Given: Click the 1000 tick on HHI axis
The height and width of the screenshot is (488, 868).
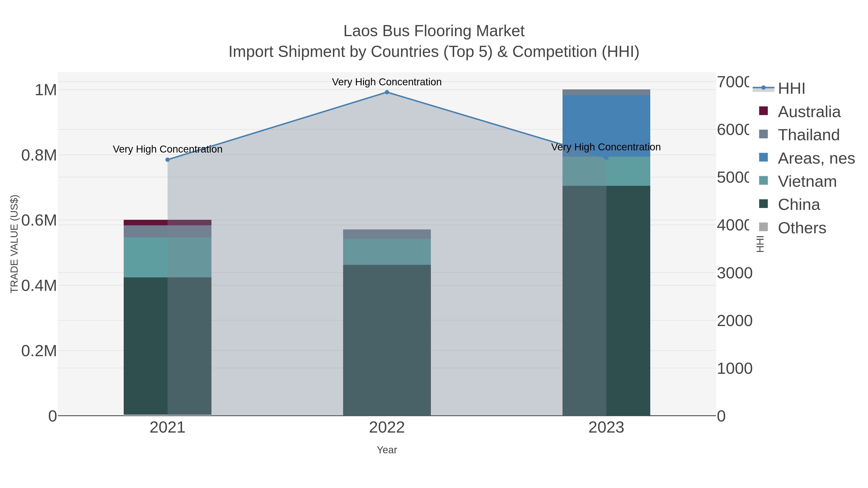Looking at the screenshot, I should pyautogui.click(x=735, y=368).
